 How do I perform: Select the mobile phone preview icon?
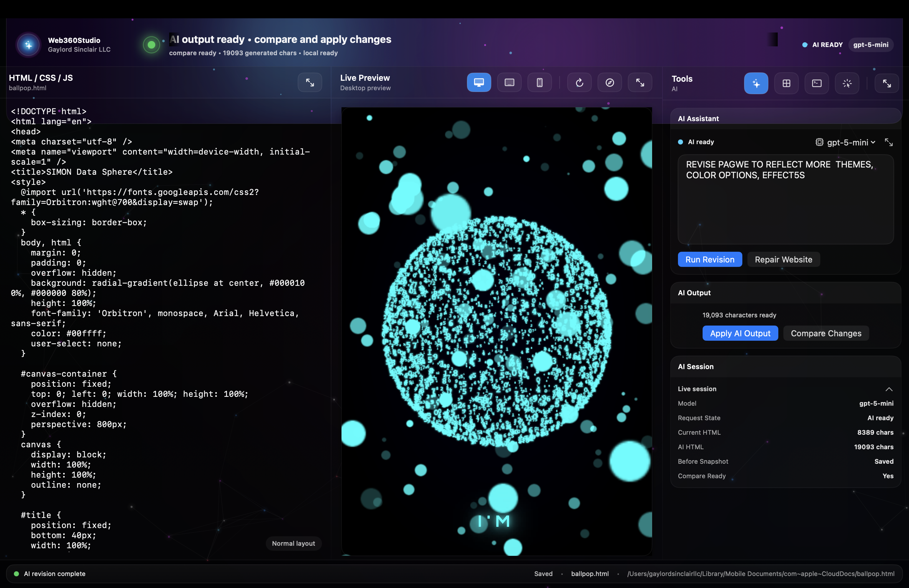[539, 82]
